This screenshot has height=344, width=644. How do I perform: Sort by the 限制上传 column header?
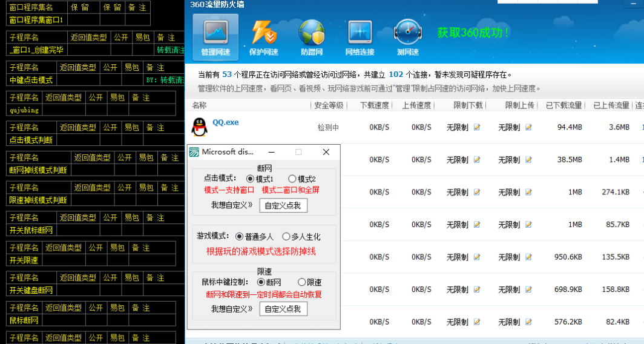519,105
